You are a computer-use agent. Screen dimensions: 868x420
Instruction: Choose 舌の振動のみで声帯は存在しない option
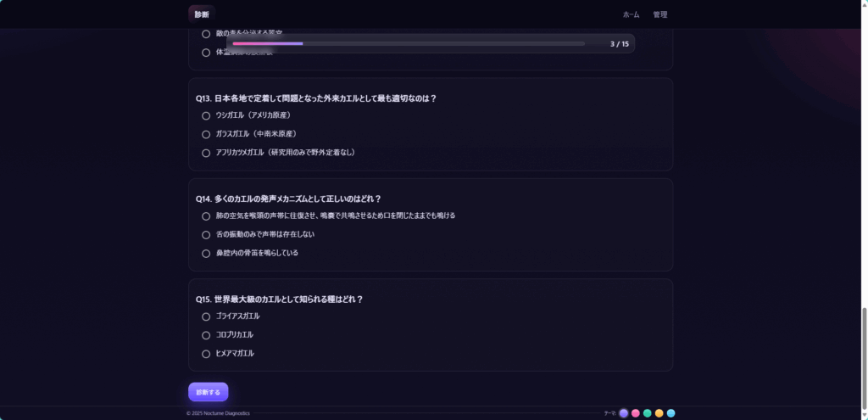click(206, 235)
